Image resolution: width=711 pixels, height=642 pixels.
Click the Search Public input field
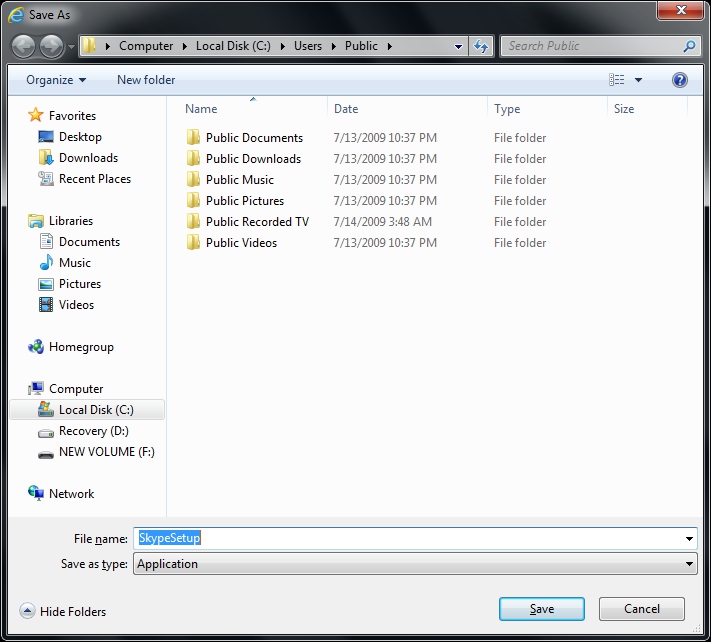pos(592,46)
